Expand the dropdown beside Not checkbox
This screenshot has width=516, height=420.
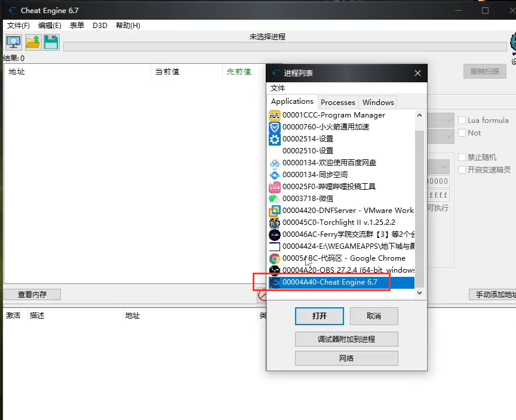(x=449, y=136)
